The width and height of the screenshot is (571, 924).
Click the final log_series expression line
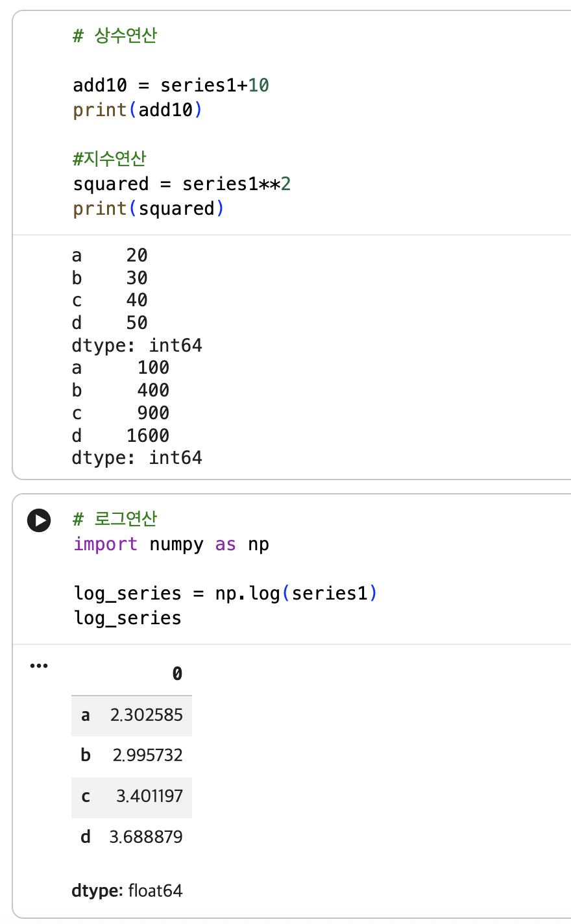128,618
